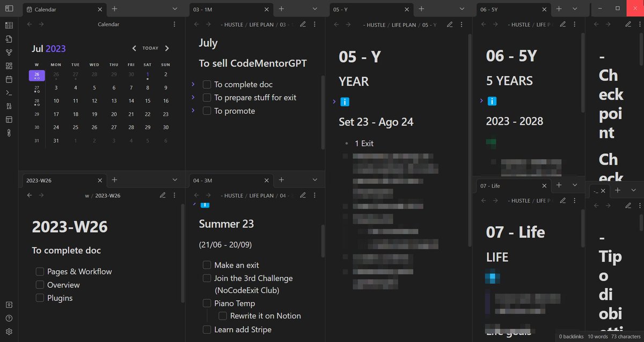Close the 2023-W26 tab

tap(100, 180)
